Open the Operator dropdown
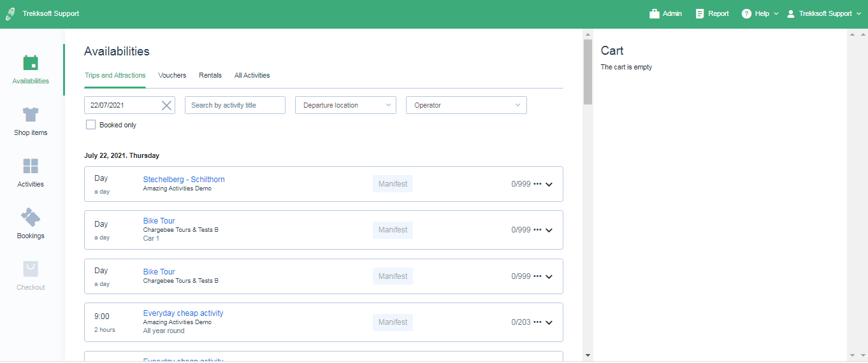The image size is (868, 363). [x=466, y=106]
